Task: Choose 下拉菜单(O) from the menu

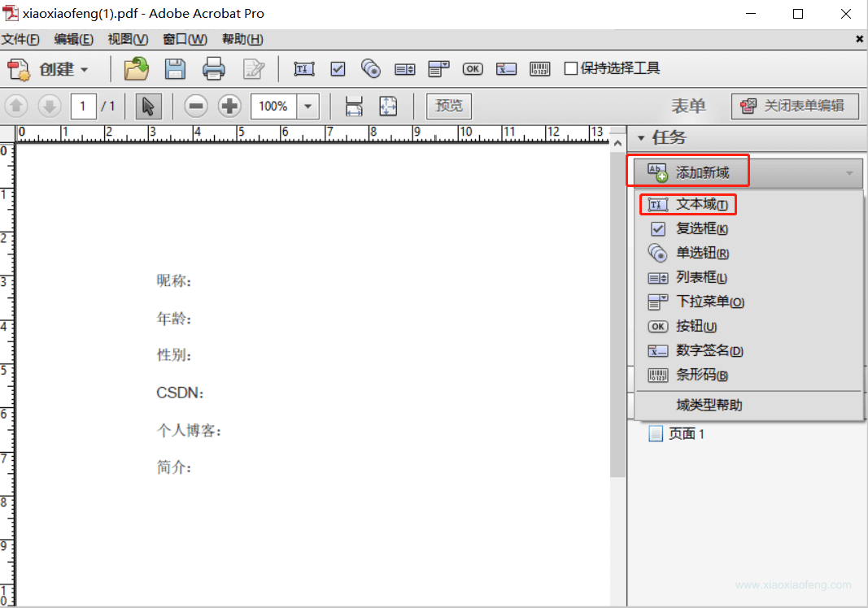Action: (x=748, y=302)
